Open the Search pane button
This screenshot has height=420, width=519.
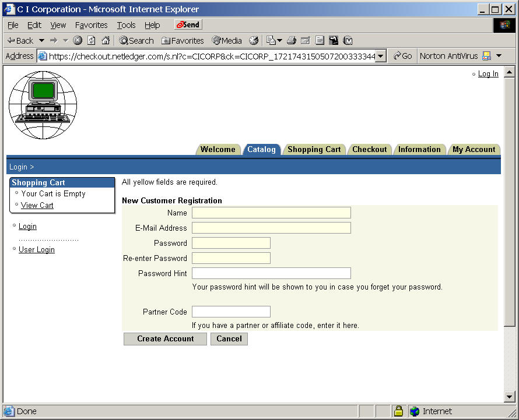pos(136,41)
